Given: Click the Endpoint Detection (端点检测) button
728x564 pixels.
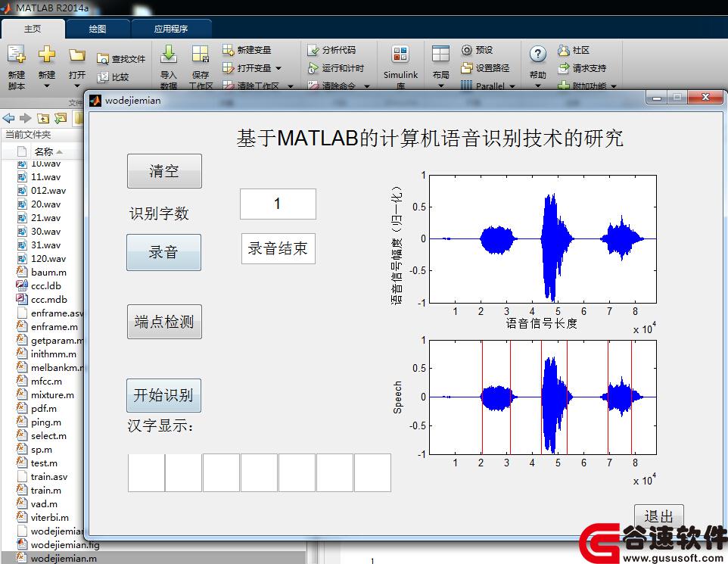Looking at the screenshot, I should 164,322.
